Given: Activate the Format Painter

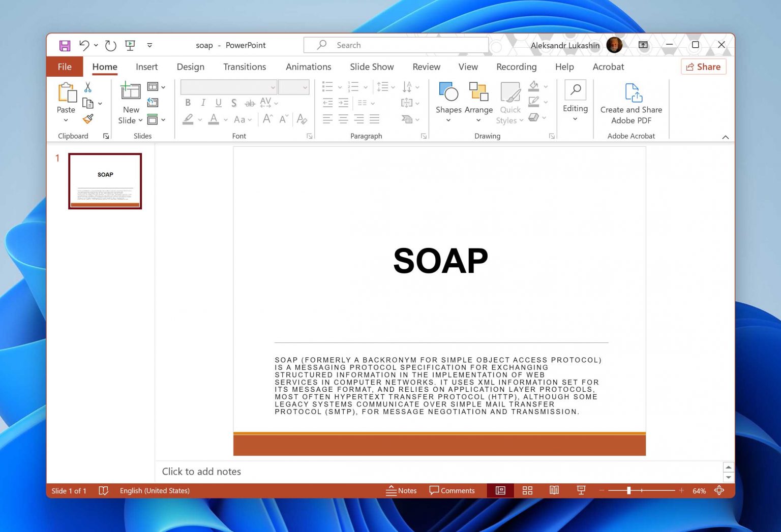Looking at the screenshot, I should pos(87,118).
